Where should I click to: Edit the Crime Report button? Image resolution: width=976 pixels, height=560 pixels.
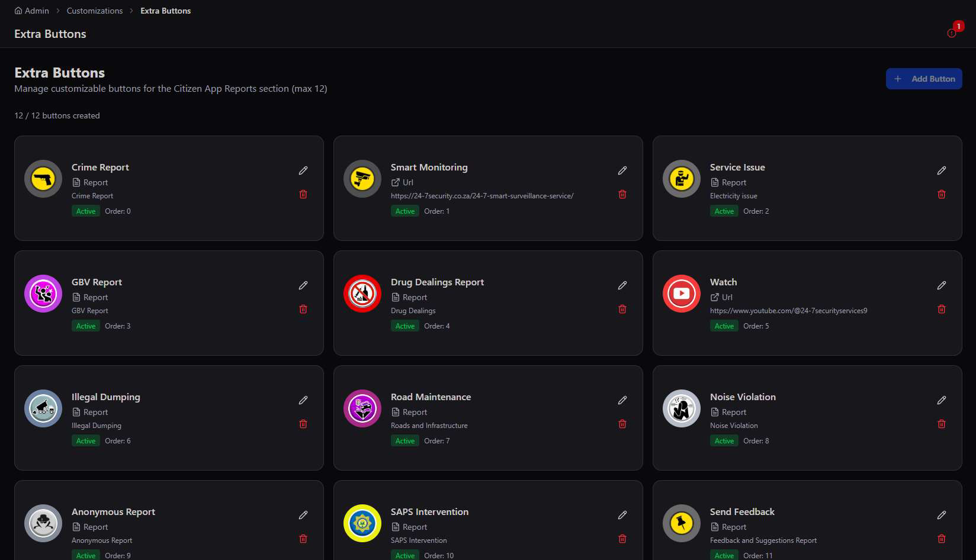[x=303, y=170]
